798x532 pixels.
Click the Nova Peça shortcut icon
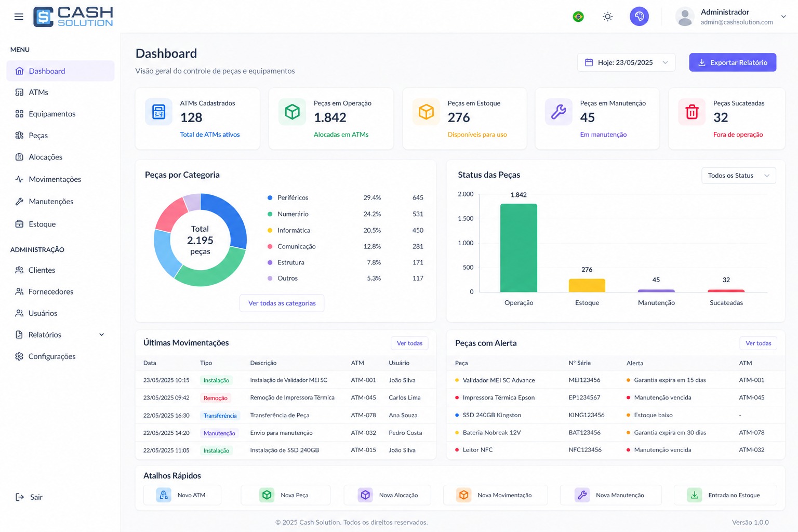pyautogui.click(x=267, y=495)
